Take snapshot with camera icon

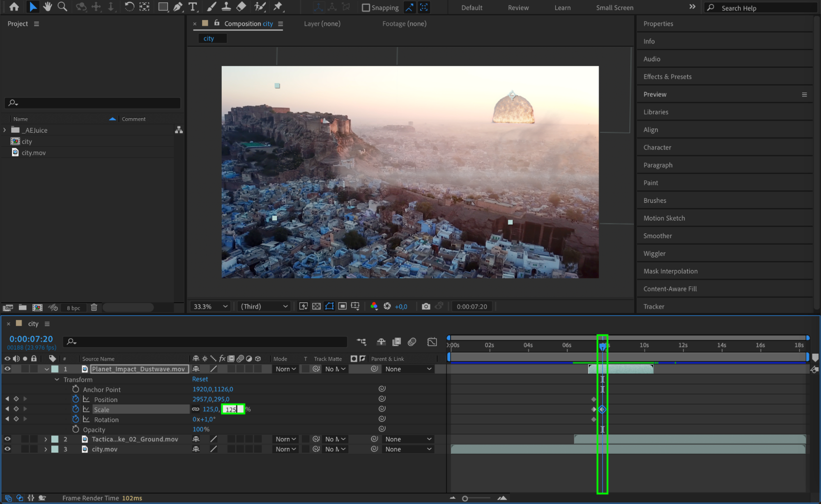[426, 306]
